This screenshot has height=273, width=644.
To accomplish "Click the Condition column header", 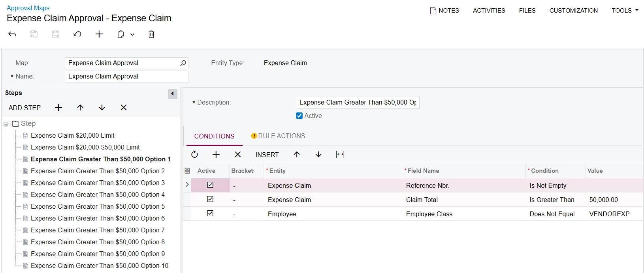I will click(x=555, y=171).
